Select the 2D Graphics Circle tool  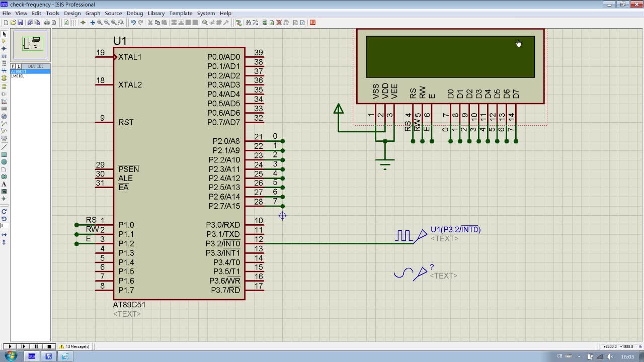pos(4,162)
